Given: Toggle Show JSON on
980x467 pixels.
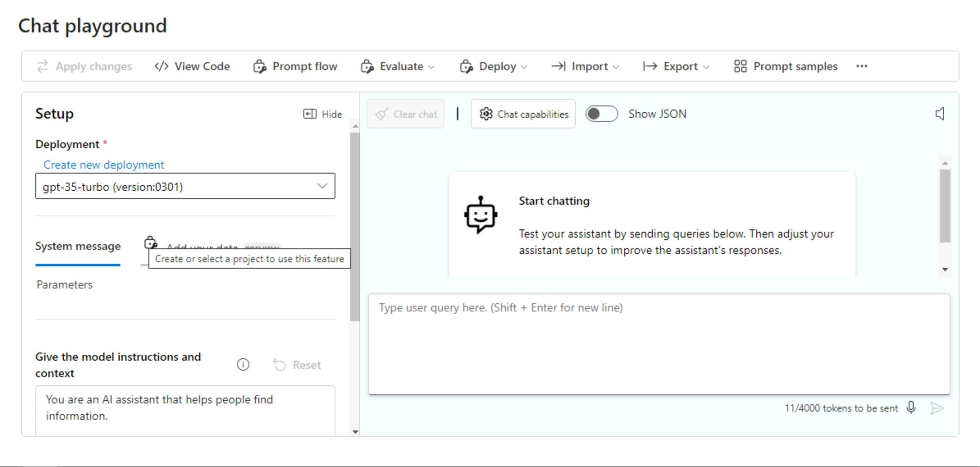Looking at the screenshot, I should point(601,114).
